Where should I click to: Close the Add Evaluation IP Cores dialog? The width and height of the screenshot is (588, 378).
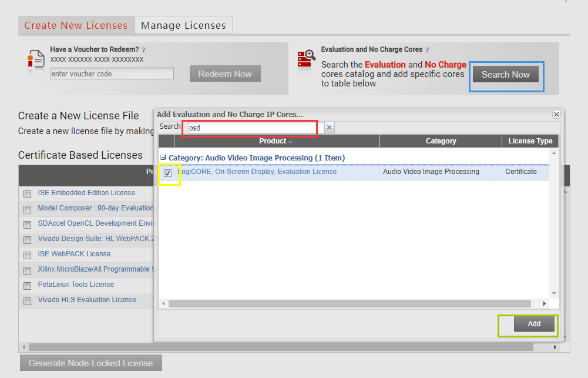point(556,114)
